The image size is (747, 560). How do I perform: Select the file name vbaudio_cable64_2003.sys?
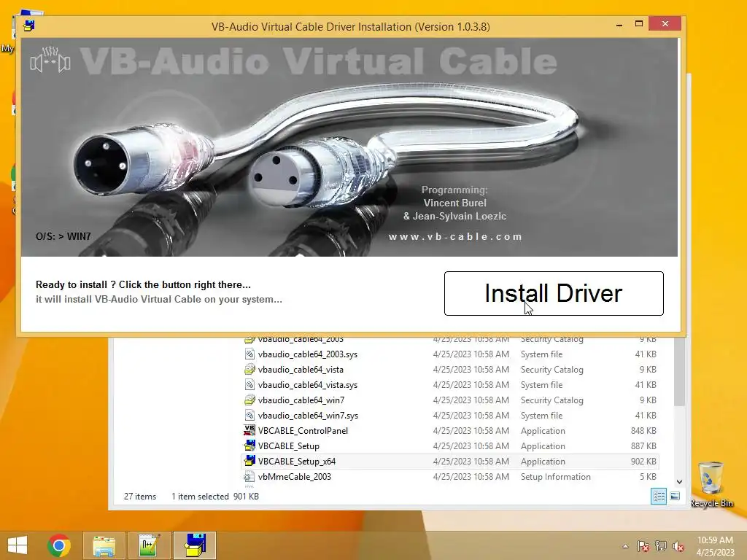(x=308, y=354)
